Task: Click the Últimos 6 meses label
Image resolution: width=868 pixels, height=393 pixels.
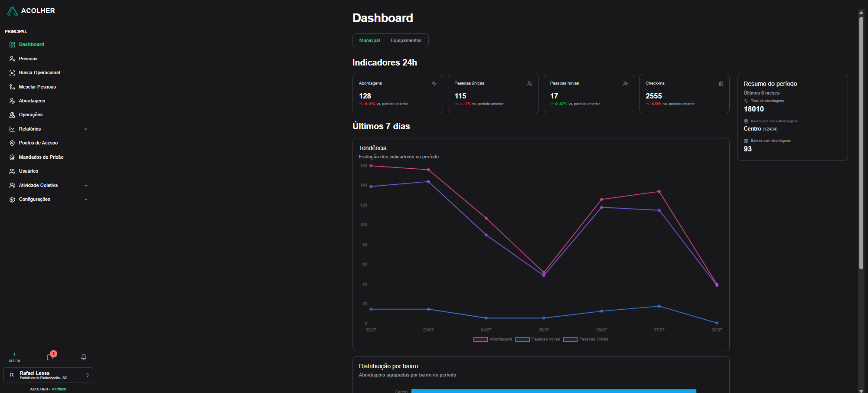Action: pos(761,93)
